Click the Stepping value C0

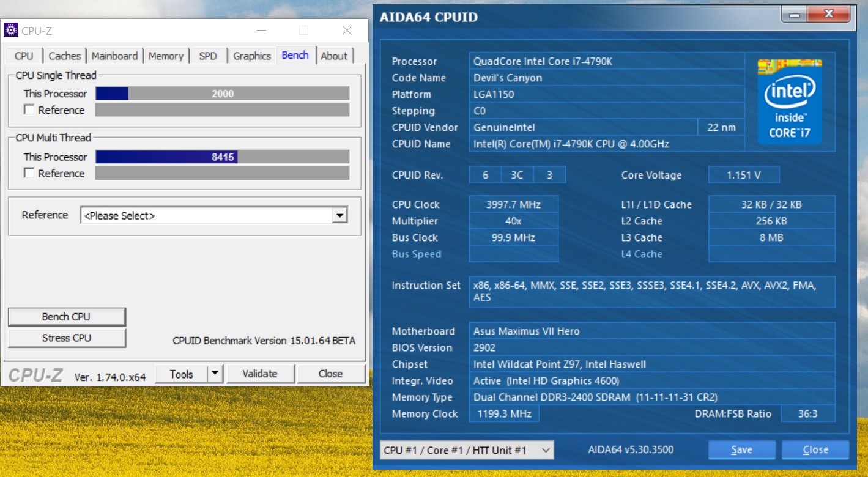click(606, 111)
